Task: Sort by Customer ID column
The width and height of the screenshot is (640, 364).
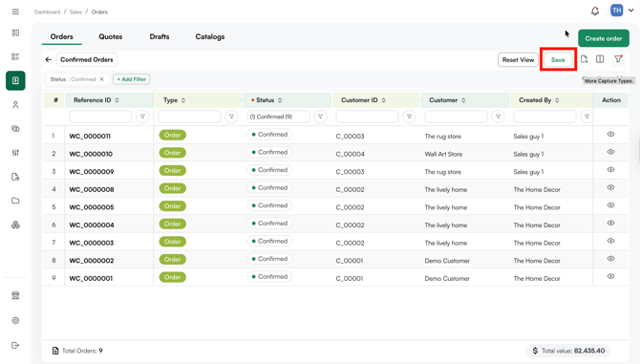Action: pos(384,100)
